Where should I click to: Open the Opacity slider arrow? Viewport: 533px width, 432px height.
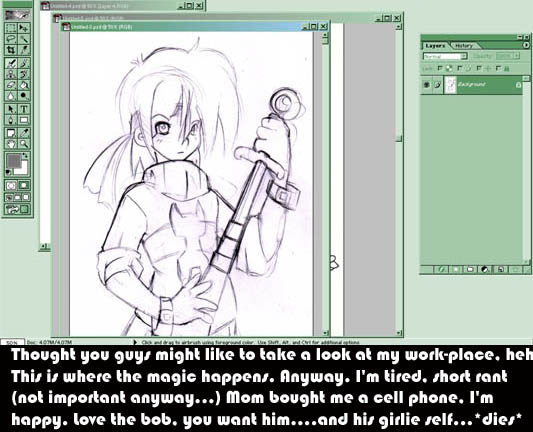coord(516,56)
